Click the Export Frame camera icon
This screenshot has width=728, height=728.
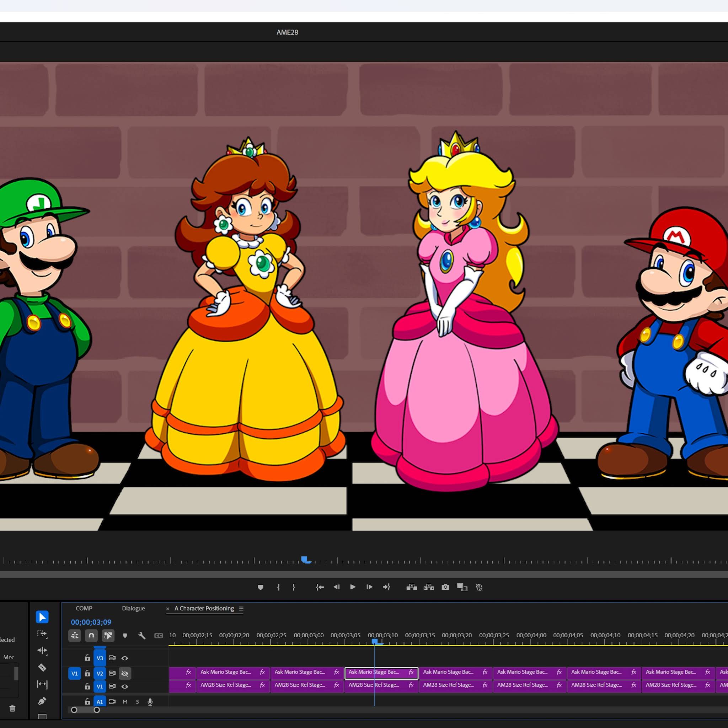coord(445,587)
